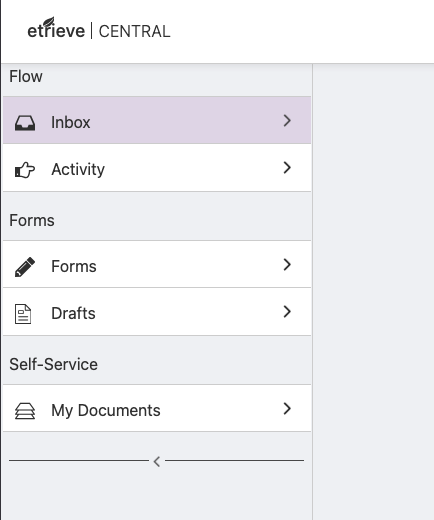Expand the Activity row chevron
Viewport: 434px width, 520px height.
tap(287, 168)
